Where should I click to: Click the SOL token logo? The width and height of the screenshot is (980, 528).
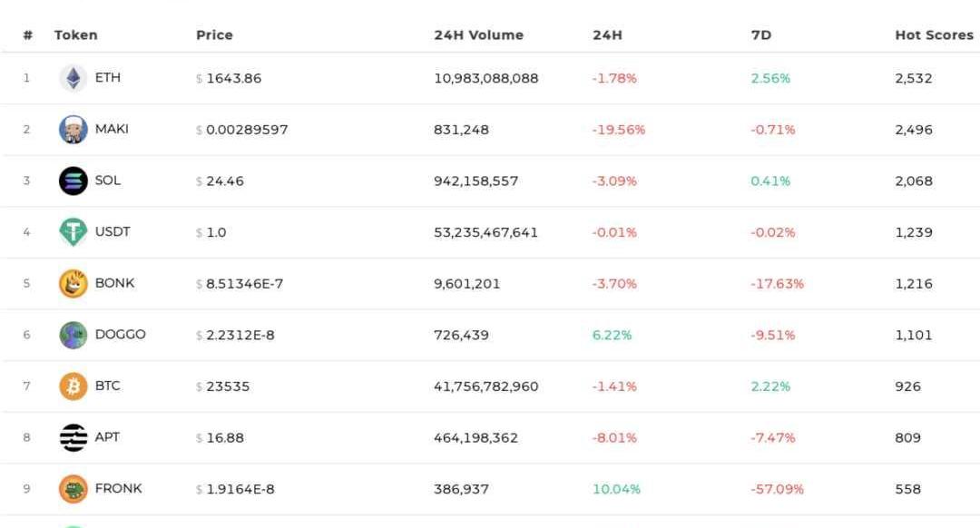point(73,181)
